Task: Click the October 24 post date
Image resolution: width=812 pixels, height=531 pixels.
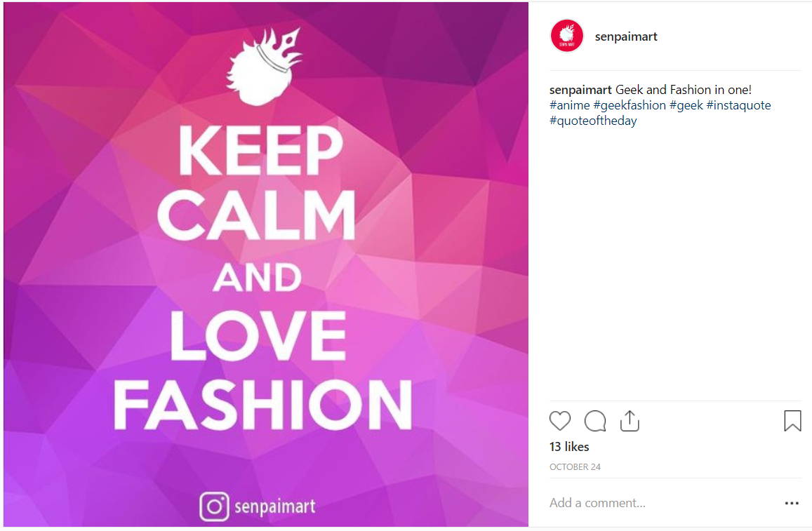Action: pos(575,467)
